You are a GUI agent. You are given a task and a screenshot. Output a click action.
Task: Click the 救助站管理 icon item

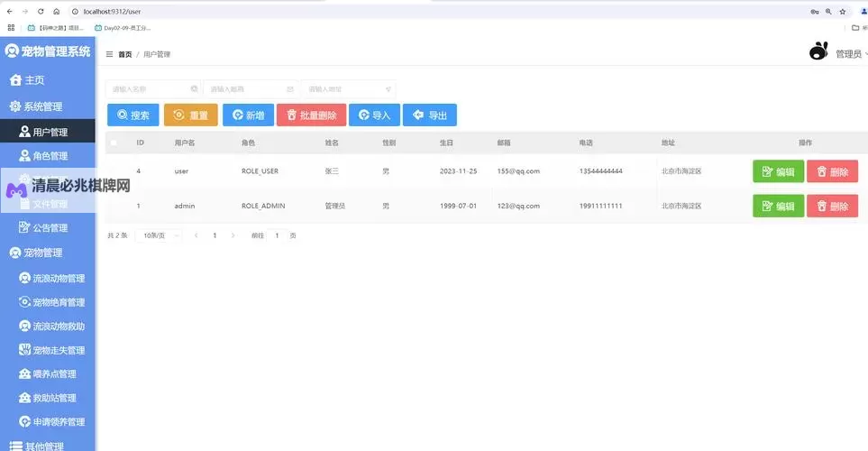48,398
